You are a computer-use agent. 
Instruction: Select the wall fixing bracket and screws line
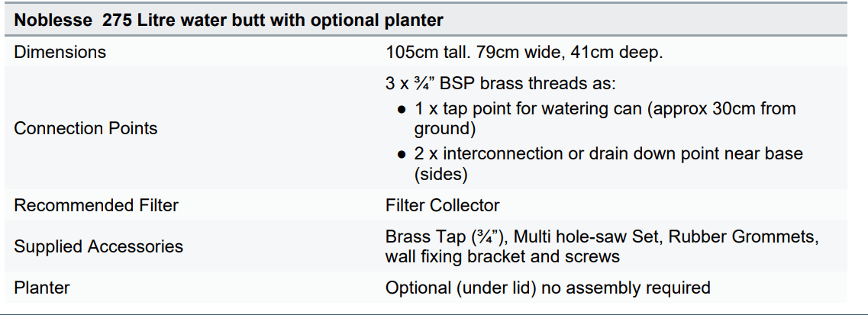(x=502, y=256)
